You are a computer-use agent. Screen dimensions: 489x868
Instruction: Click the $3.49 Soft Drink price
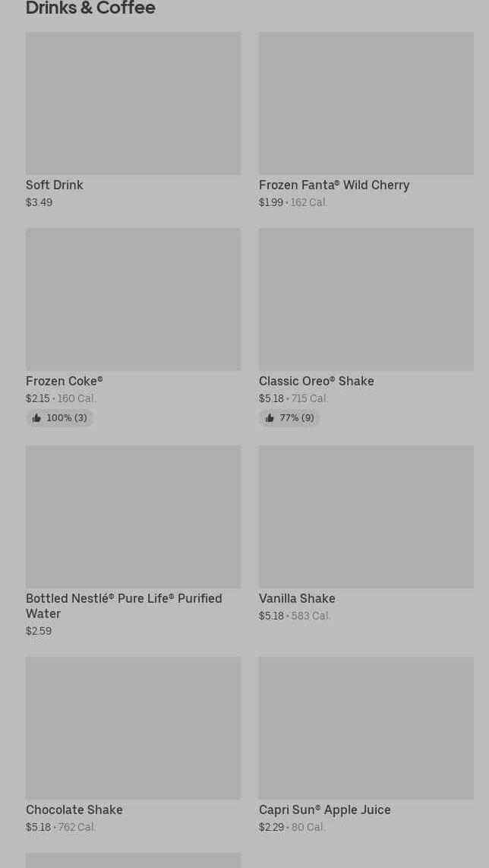pos(39,202)
